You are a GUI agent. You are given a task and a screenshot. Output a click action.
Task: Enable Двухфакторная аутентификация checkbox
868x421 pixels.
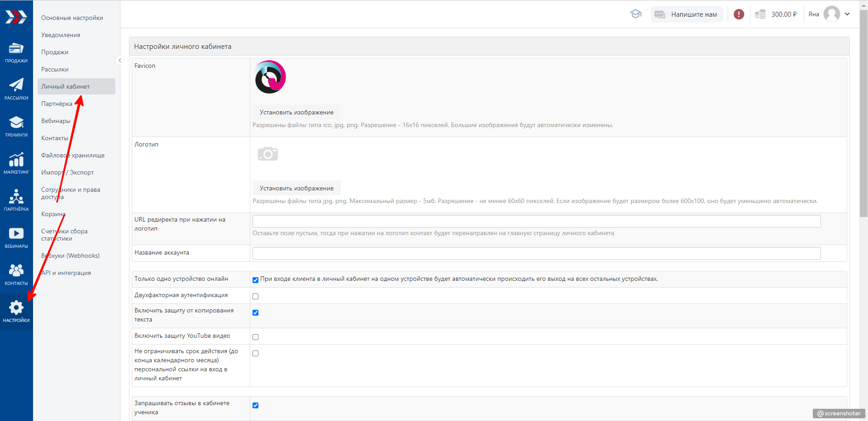256,296
